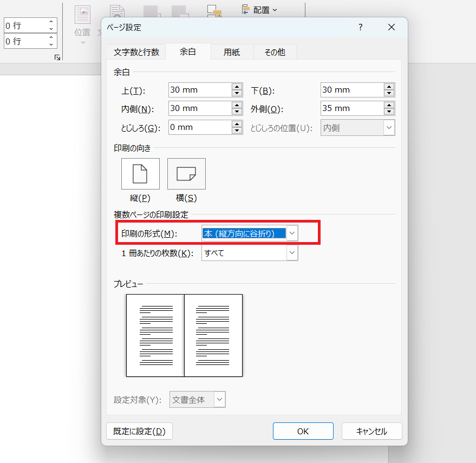Screen dimensions: 476x463
Task: Open the その他 tab
Action: coord(275,52)
